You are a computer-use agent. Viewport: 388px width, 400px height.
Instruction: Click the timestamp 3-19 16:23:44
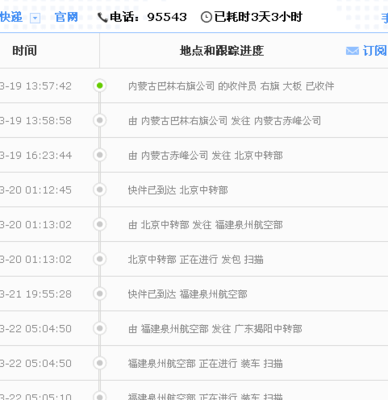point(36,155)
